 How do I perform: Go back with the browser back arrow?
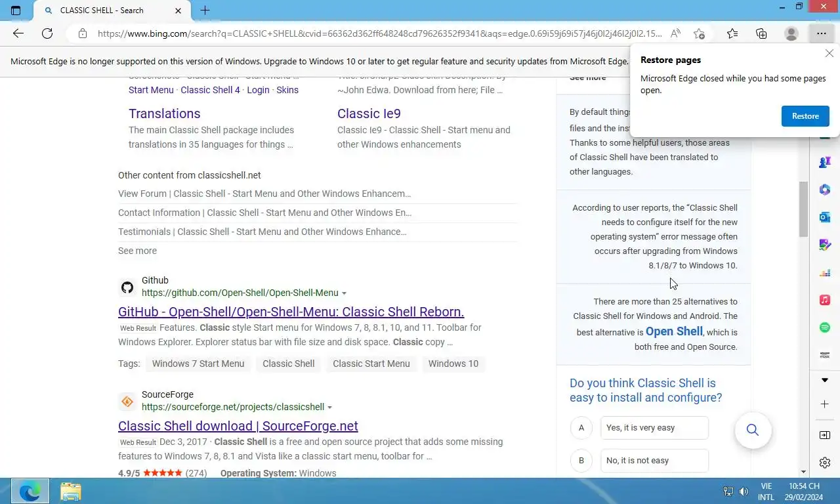(18, 33)
